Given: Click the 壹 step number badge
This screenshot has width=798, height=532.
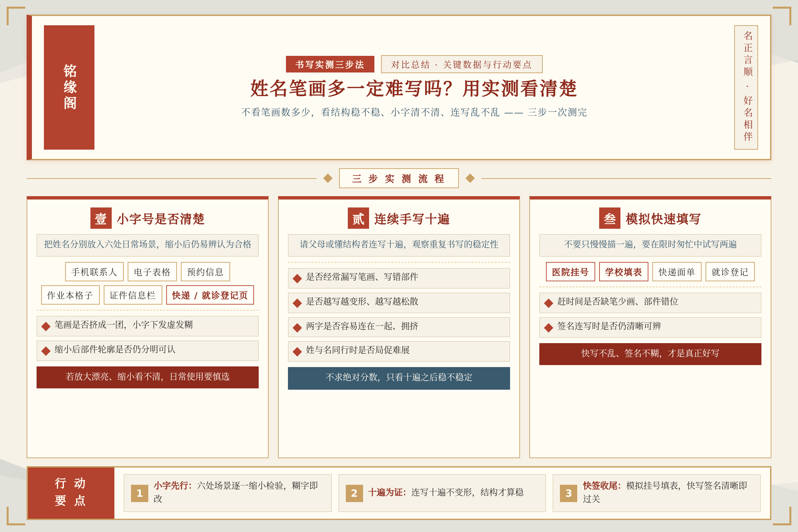Looking at the screenshot, I should (101, 218).
